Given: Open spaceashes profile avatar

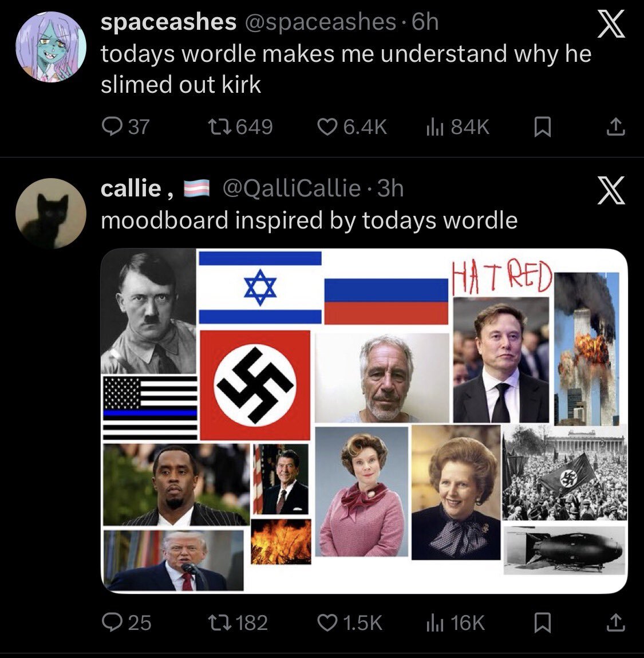Looking at the screenshot, I should [x=50, y=47].
